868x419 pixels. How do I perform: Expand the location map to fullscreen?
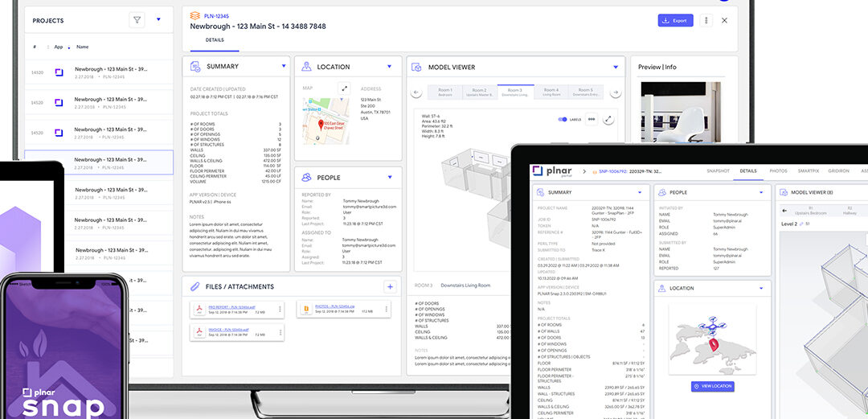pos(345,88)
